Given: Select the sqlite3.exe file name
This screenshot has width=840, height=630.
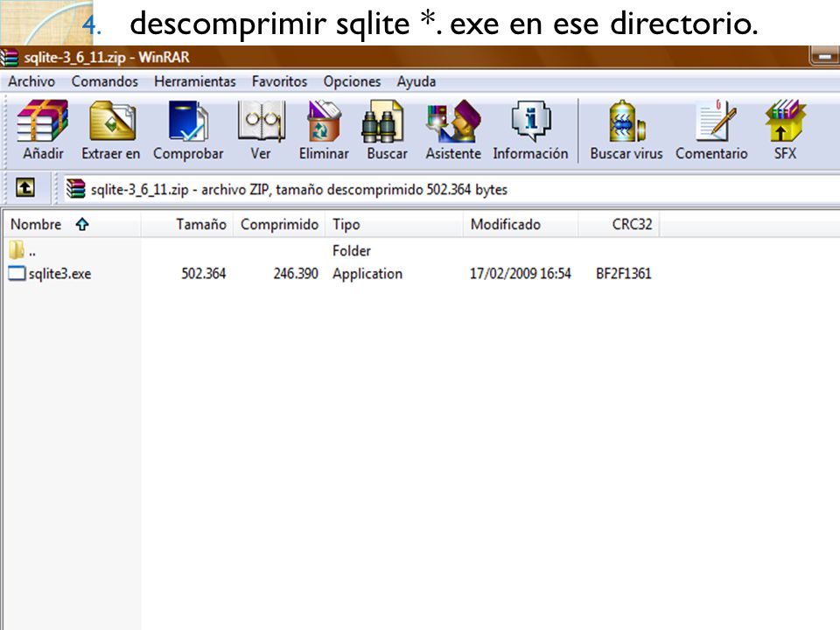Looking at the screenshot, I should pos(60,274).
